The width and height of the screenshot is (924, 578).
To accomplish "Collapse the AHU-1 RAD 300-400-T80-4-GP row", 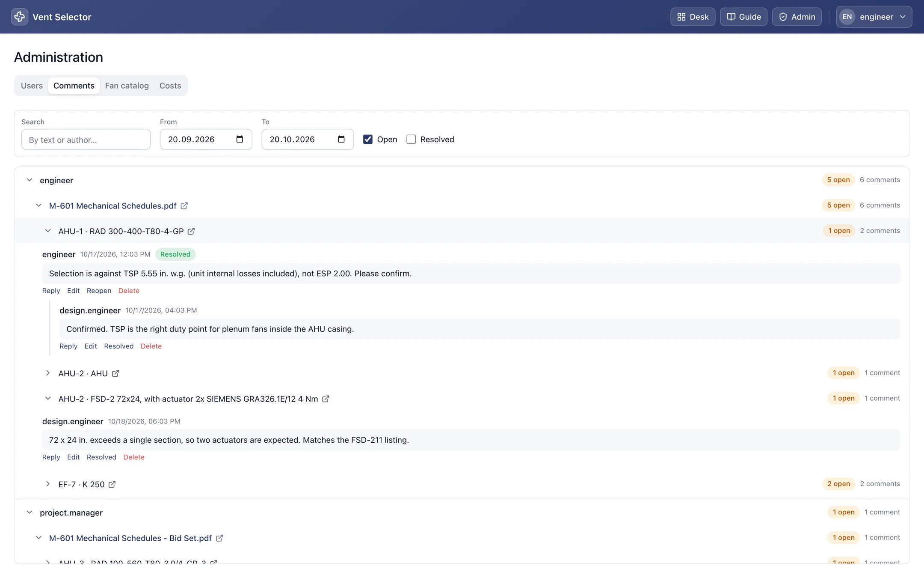I will tap(48, 231).
